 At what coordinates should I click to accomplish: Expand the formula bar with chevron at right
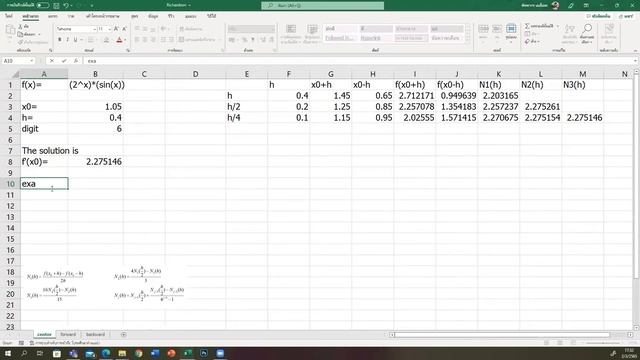click(x=636, y=60)
